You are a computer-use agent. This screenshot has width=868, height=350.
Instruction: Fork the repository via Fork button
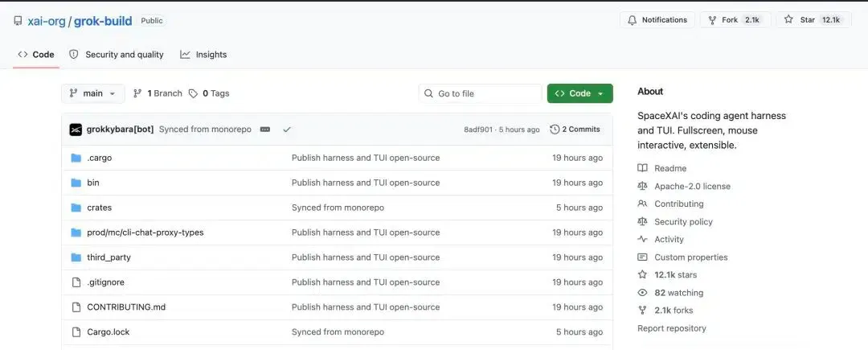tap(735, 20)
